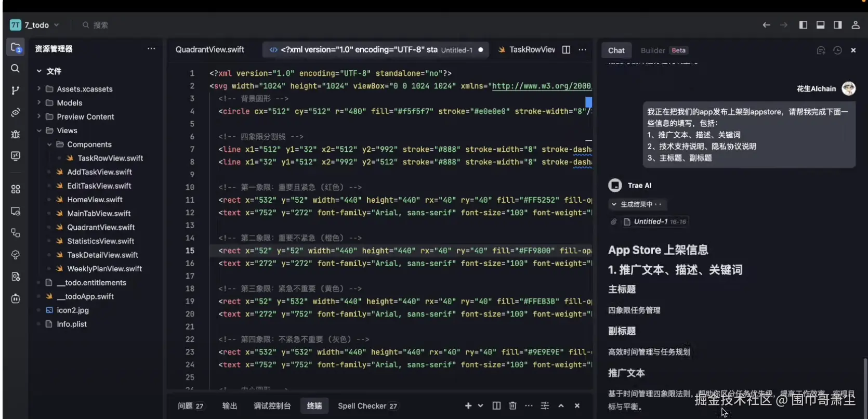Toggle the bottom panel layout
Viewport: 868px width, 419px height.
[821, 25]
